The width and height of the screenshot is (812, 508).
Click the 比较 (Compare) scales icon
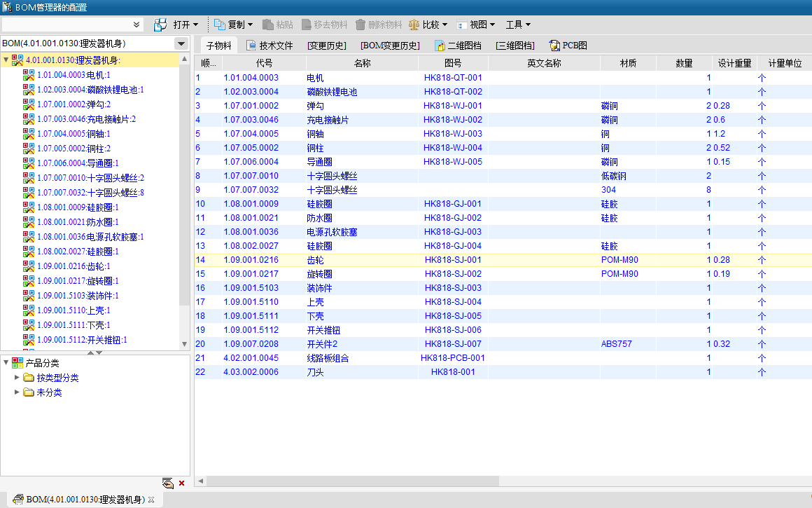click(x=414, y=25)
